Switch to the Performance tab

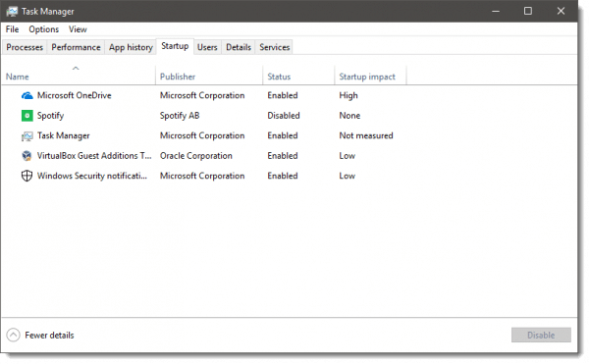[x=76, y=47]
